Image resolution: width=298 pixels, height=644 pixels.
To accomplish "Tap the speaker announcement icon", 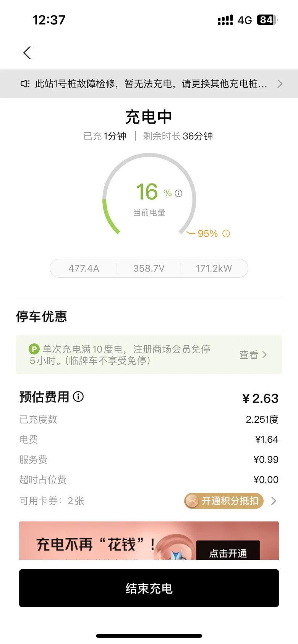I will click(25, 84).
